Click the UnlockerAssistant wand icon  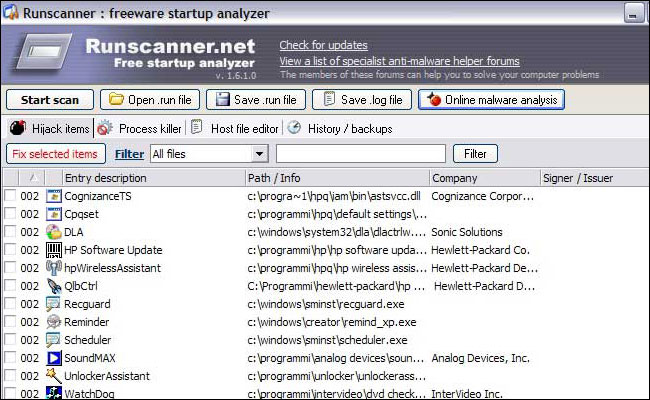click(53, 376)
